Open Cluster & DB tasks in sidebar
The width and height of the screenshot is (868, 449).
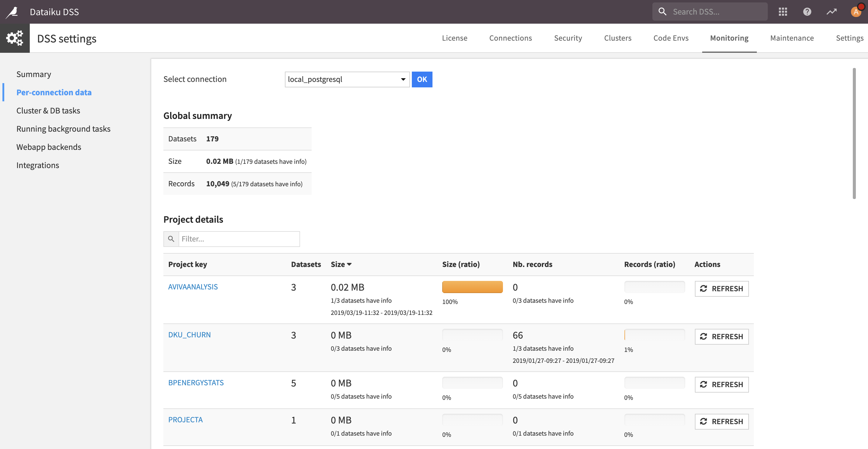[x=48, y=110]
